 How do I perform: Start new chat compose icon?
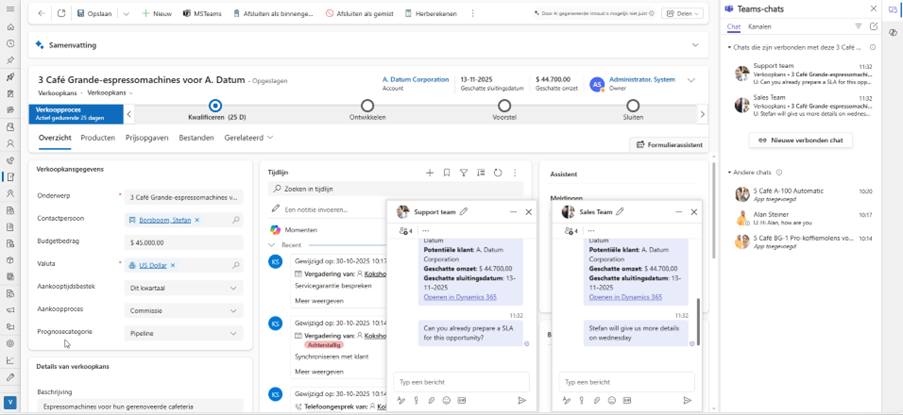point(873,26)
